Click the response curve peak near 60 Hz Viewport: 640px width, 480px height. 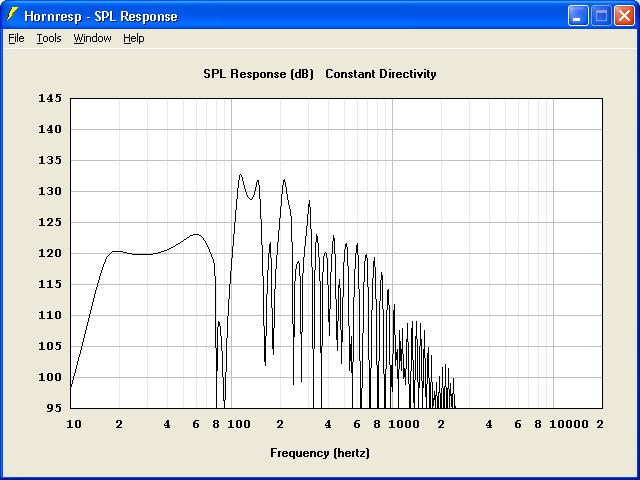coord(196,235)
